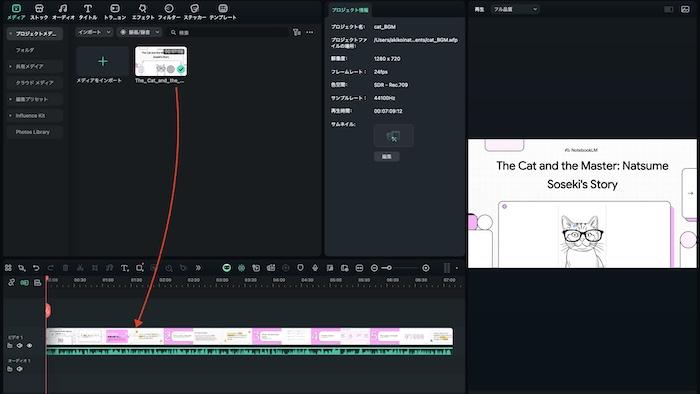Click the media search field
Viewport: 700px width, 394px height.
tap(229, 33)
